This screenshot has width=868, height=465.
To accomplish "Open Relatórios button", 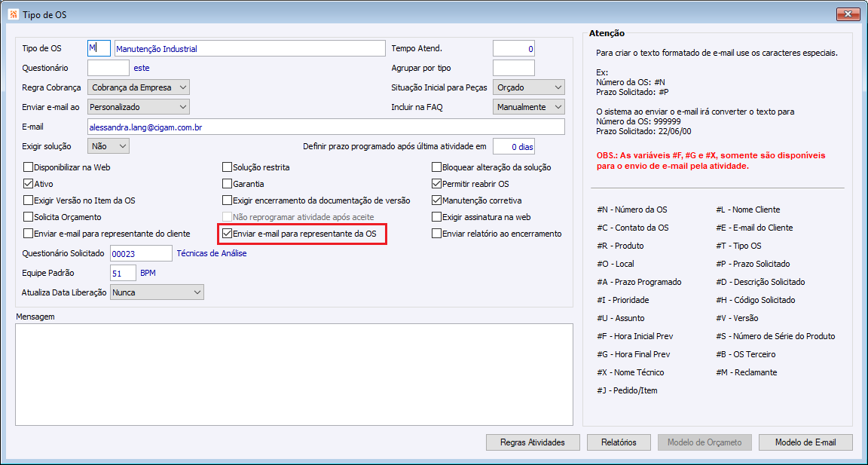I will point(619,442).
